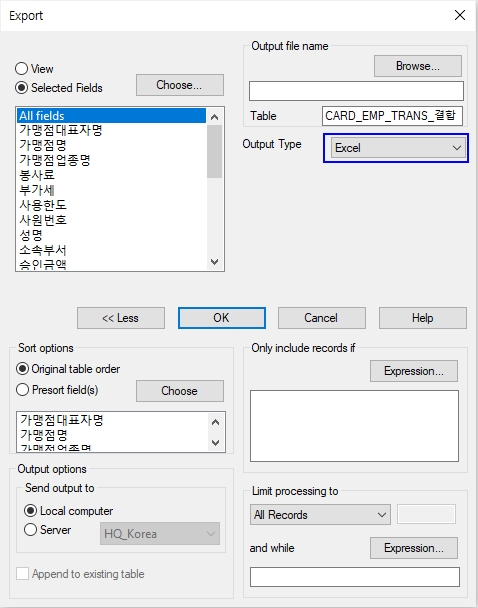Image resolution: width=478 pixels, height=608 pixels.
Task: Click Choose... for selected fields
Action: [179, 85]
